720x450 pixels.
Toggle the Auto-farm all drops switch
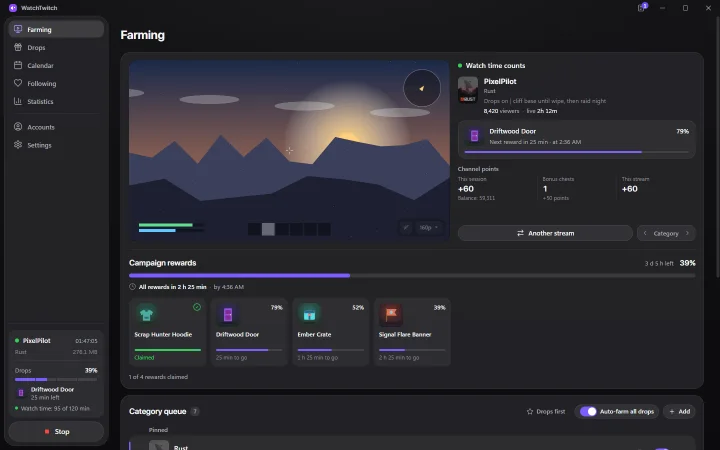tap(588, 411)
